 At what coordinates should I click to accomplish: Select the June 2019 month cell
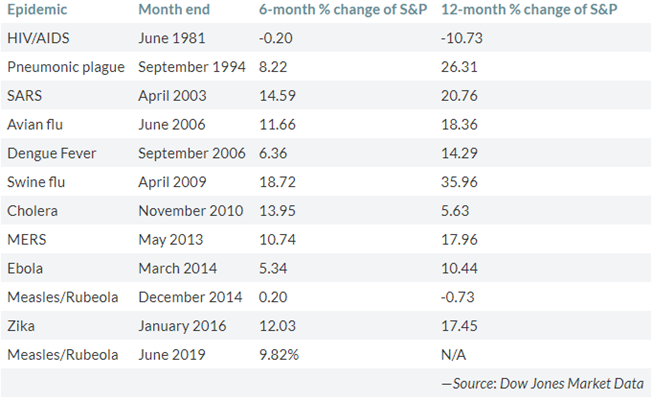tap(171, 355)
